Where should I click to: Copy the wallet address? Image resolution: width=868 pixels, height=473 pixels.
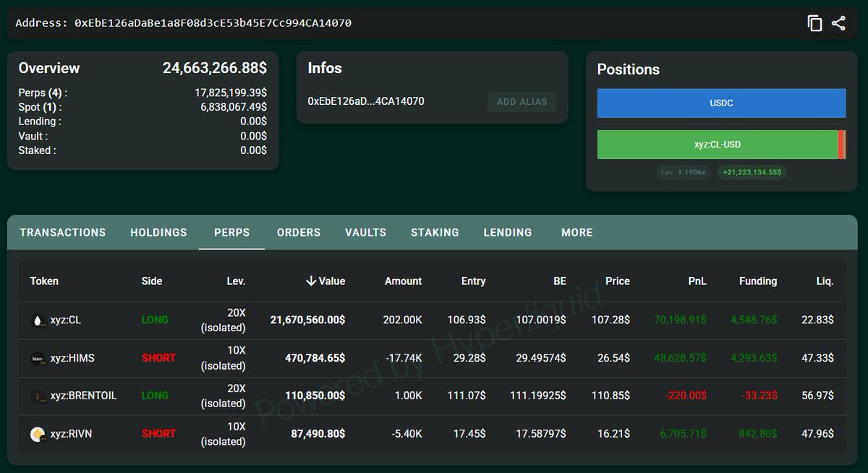pyautogui.click(x=814, y=23)
